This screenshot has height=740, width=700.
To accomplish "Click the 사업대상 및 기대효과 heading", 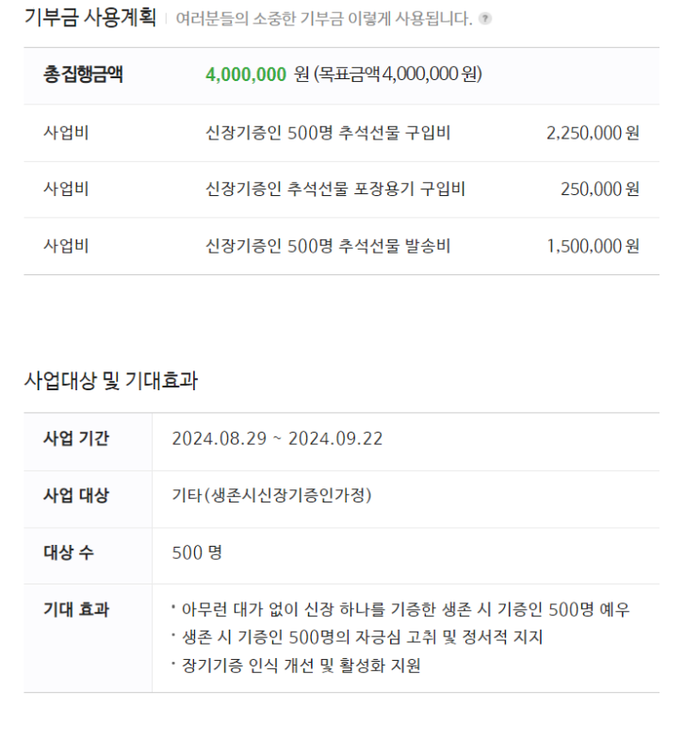I will (111, 381).
